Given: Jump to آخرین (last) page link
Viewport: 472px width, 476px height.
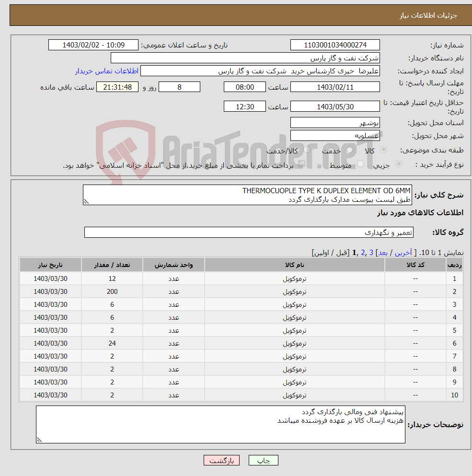Looking at the screenshot, I should pyautogui.click(x=403, y=253).
